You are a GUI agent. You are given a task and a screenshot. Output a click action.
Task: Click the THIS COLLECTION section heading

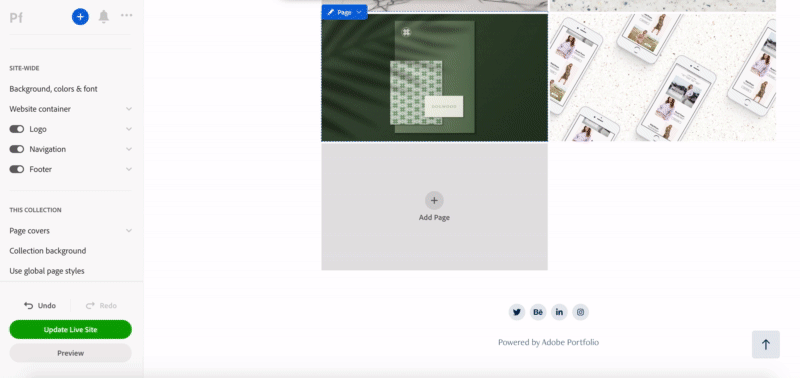[35, 210]
